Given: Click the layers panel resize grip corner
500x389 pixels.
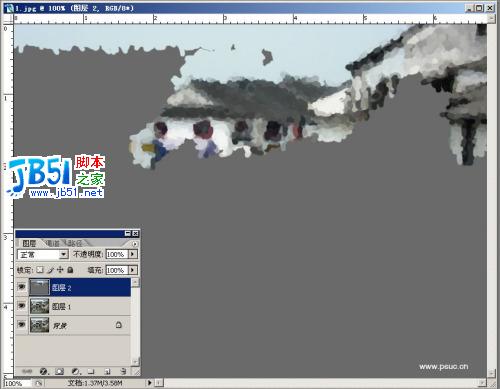Looking at the screenshot, I should 137,372.
